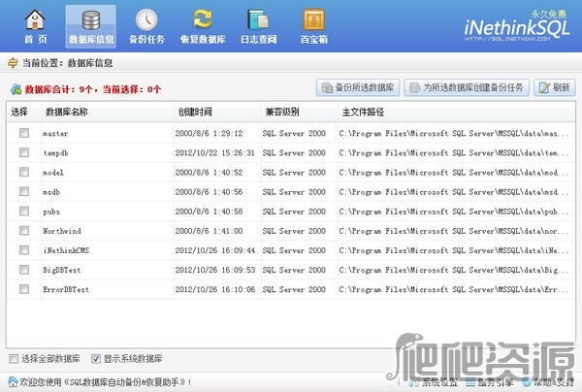Check the master database checkbox
The height and width of the screenshot is (392, 582).
click(24, 133)
